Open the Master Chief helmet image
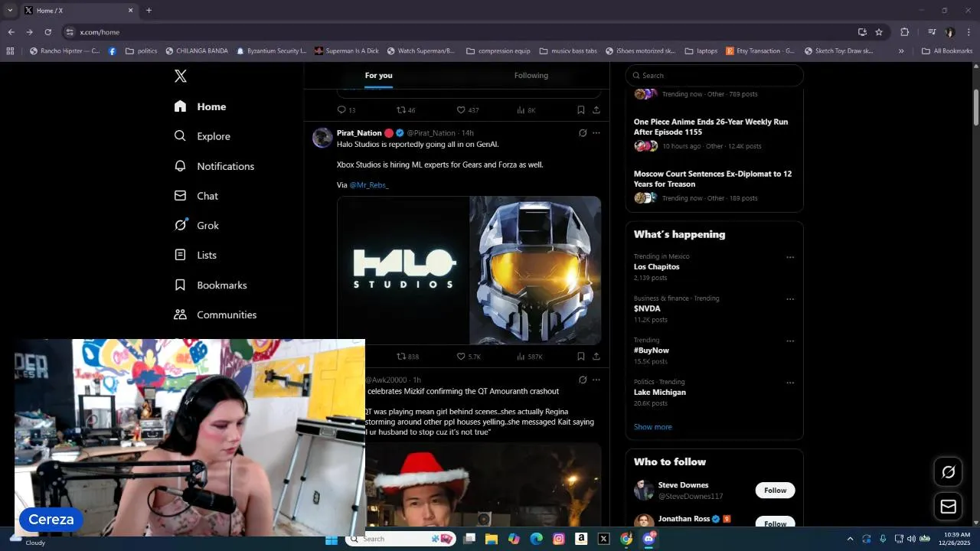Image resolution: width=980 pixels, height=551 pixels. [x=535, y=270]
